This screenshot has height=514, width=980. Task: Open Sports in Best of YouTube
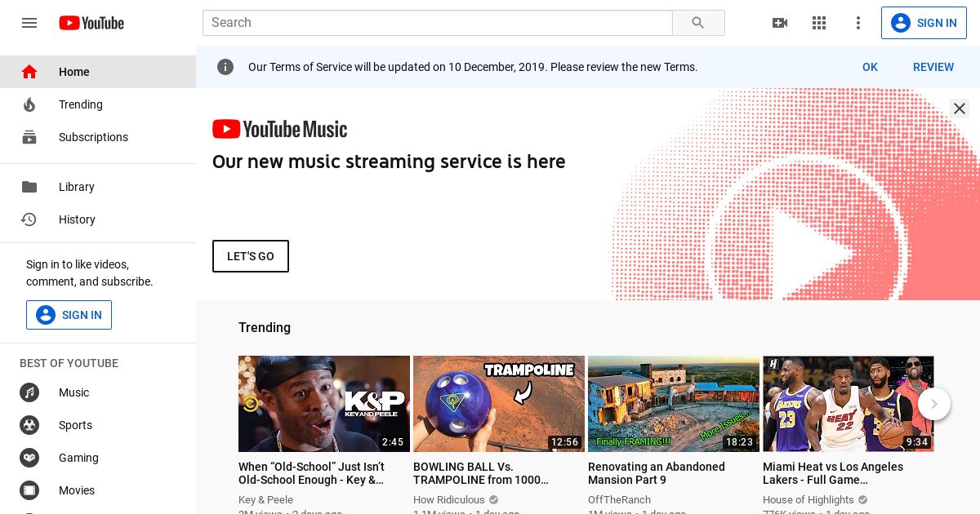click(98, 425)
